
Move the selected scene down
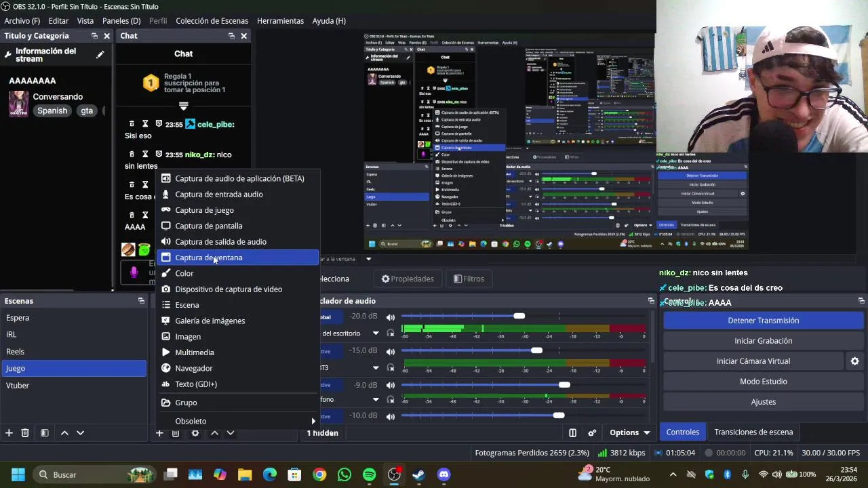click(x=80, y=433)
